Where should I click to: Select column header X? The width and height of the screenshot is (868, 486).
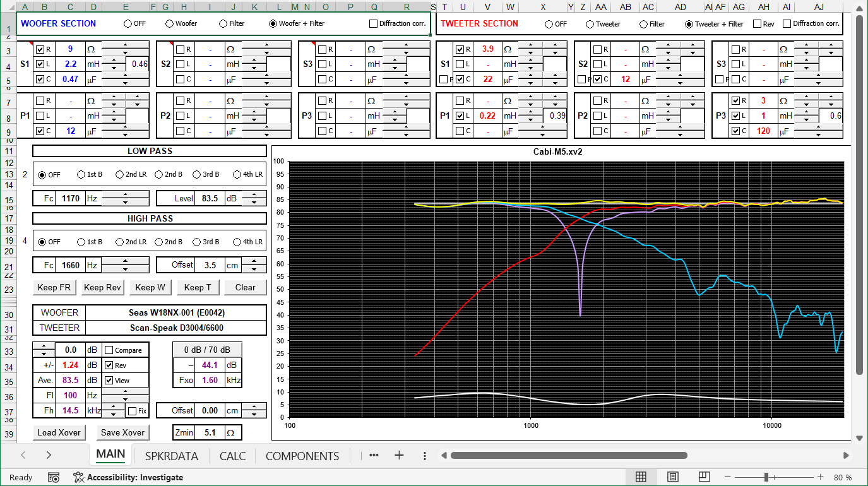(x=544, y=7)
